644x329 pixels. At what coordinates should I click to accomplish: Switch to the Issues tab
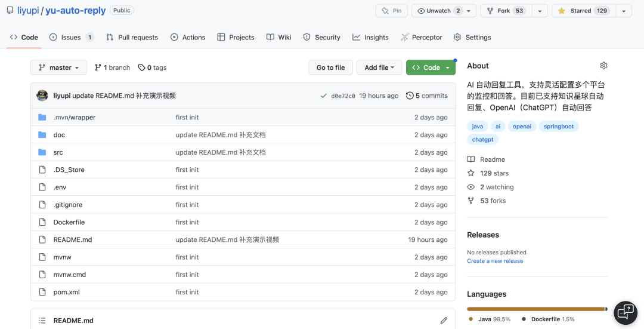point(71,37)
